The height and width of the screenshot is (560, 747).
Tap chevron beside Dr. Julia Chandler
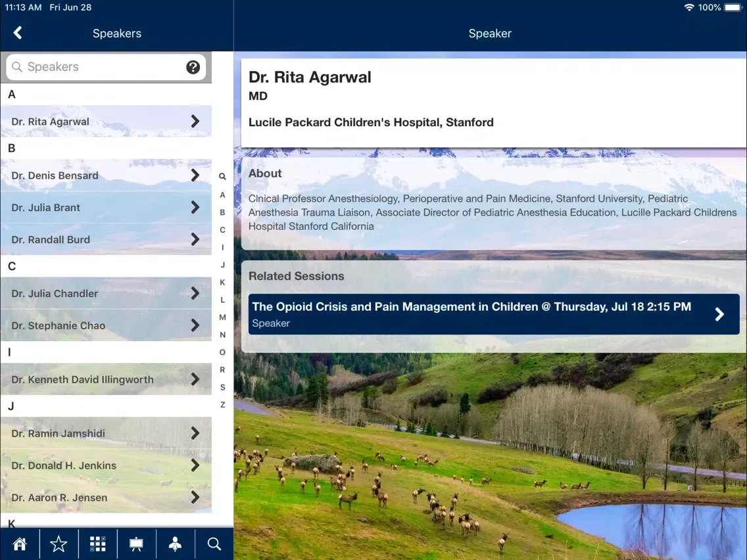point(195,293)
